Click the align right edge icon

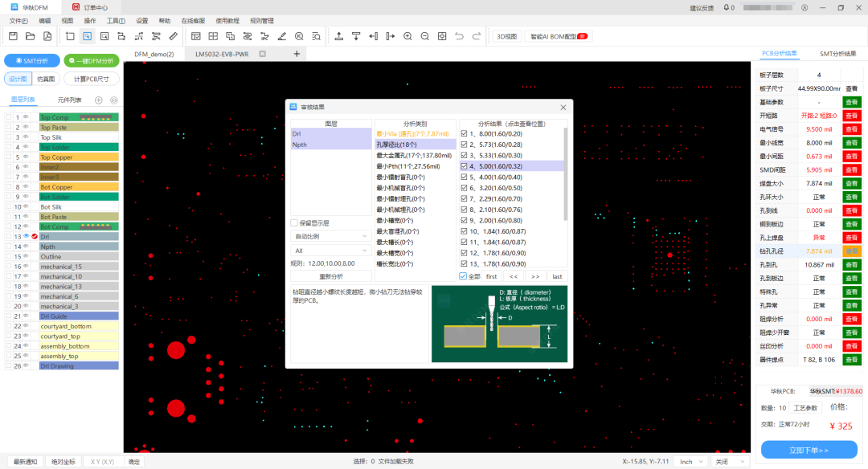[391, 36]
